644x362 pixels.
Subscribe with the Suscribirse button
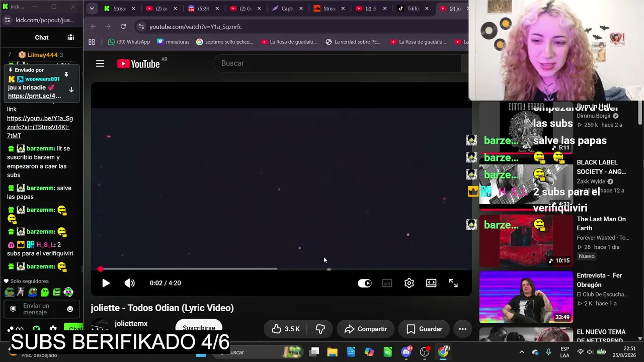pyautogui.click(x=199, y=328)
